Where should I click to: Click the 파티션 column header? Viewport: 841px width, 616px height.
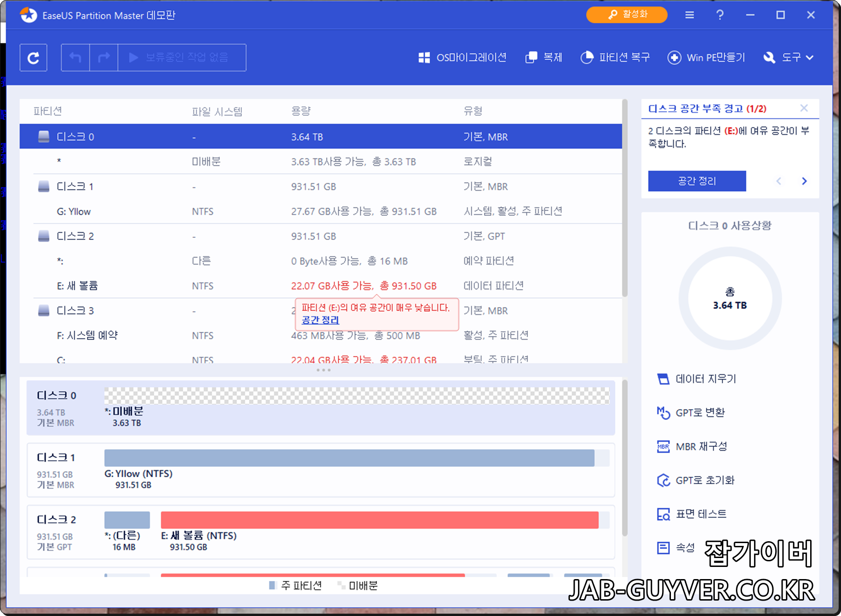[x=48, y=111]
